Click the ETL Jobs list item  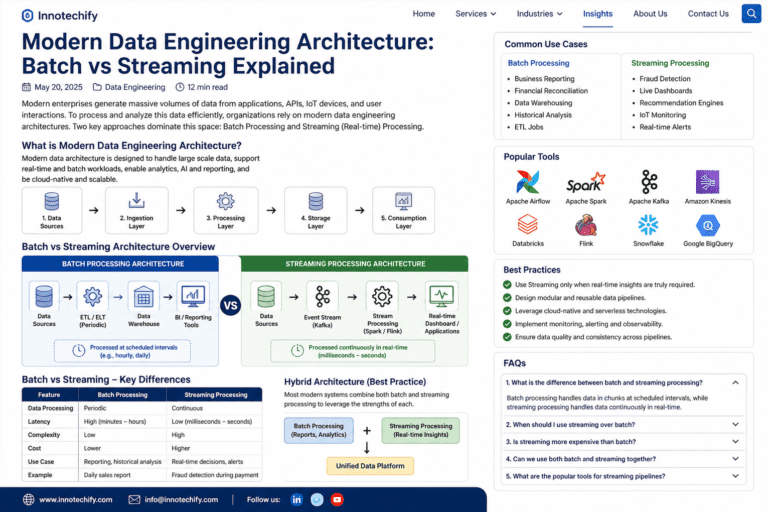tap(528, 127)
